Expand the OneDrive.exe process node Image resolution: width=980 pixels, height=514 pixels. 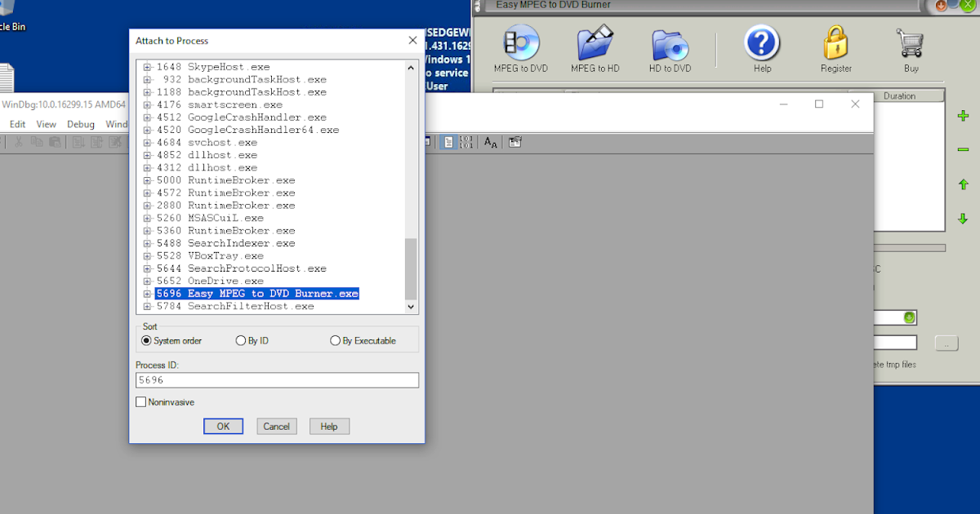pos(147,281)
